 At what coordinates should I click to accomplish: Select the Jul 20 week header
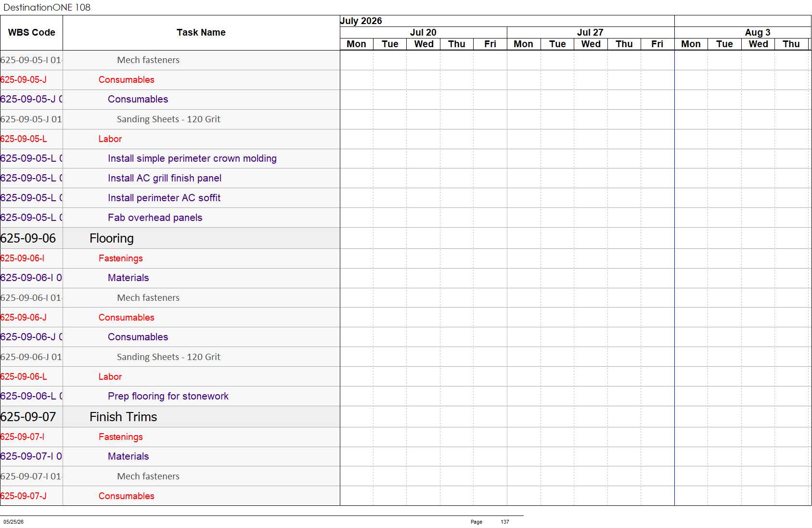pyautogui.click(x=423, y=32)
